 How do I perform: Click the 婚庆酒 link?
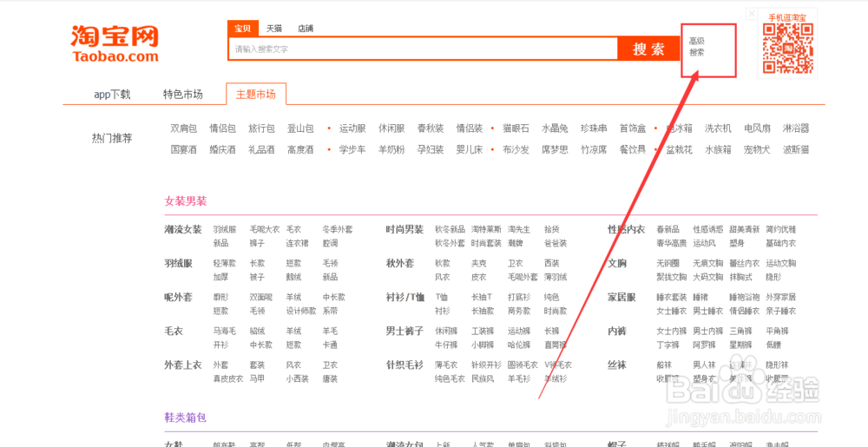click(x=222, y=149)
